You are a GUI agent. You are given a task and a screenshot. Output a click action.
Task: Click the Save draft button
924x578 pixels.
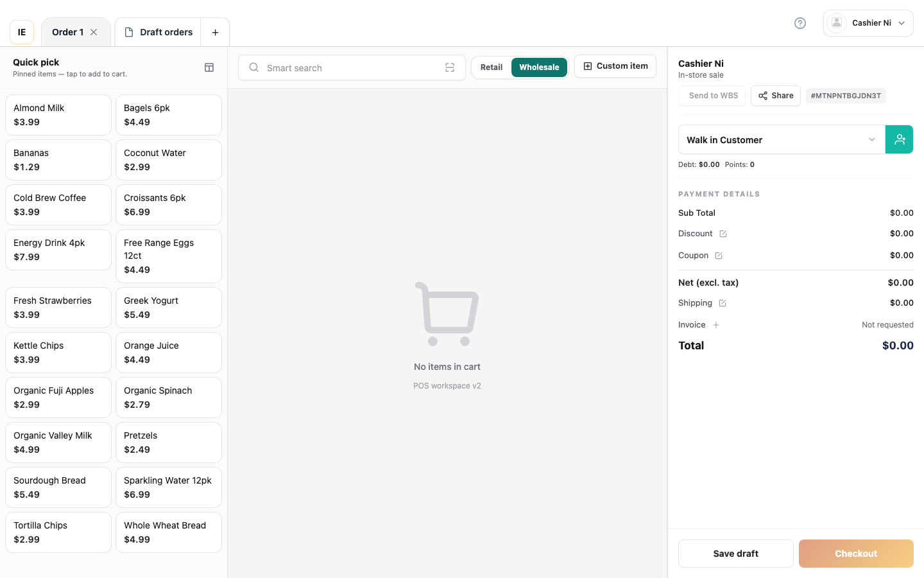[736, 554]
